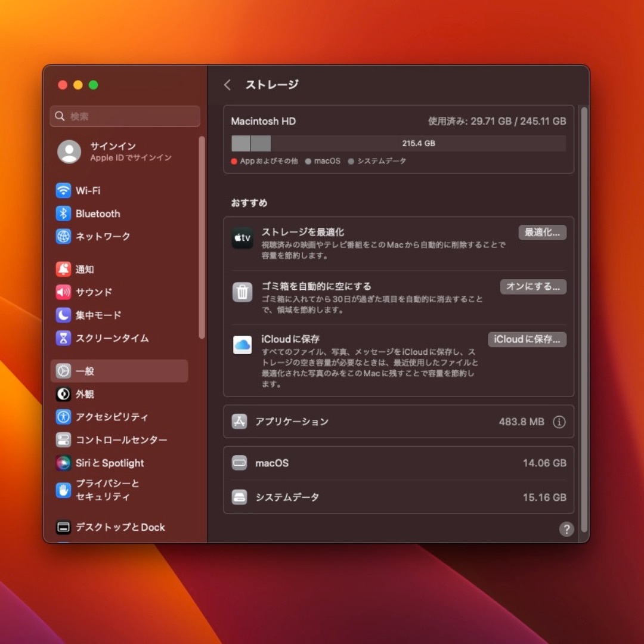The height and width of the screenshot is (644, 644).
Task: Click the プライバシーとセキュリティ hand icon
Action: [63, 490]
